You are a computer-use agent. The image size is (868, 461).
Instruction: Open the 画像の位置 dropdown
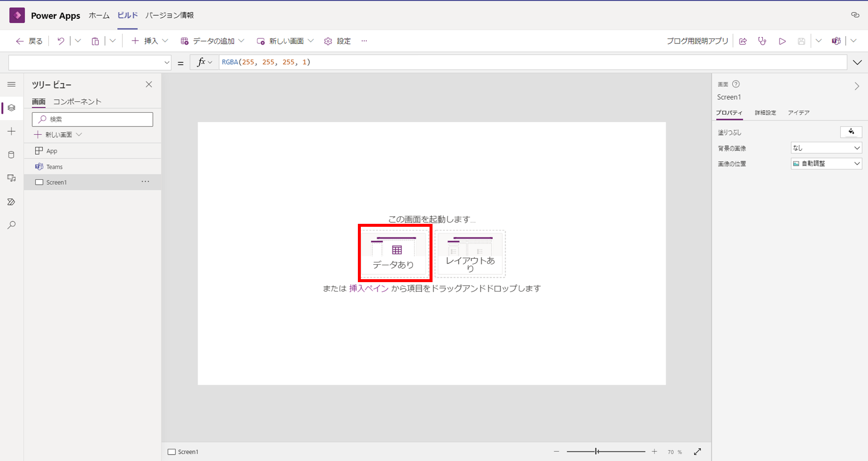pos(826,164)
